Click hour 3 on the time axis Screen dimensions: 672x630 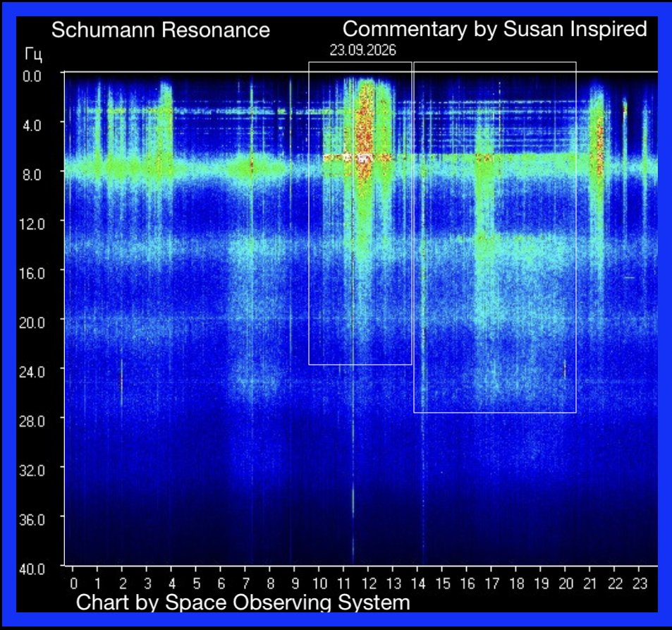click(x=147, y=583)
